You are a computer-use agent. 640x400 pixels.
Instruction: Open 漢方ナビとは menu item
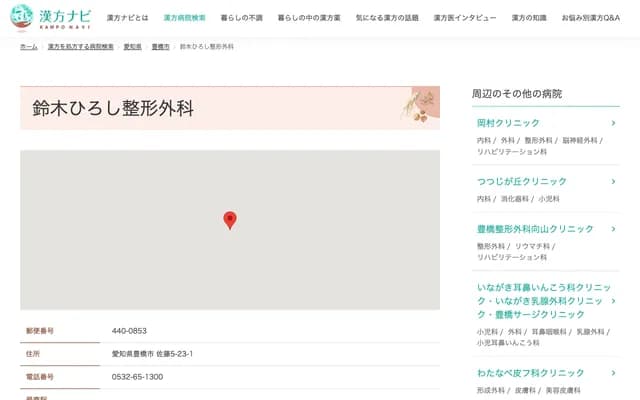[x=127, y=18]
